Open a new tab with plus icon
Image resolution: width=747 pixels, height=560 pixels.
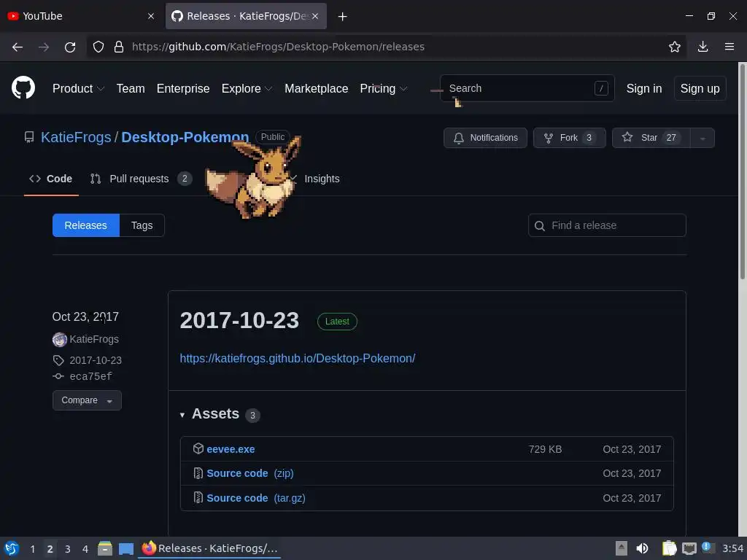point(343,17)
